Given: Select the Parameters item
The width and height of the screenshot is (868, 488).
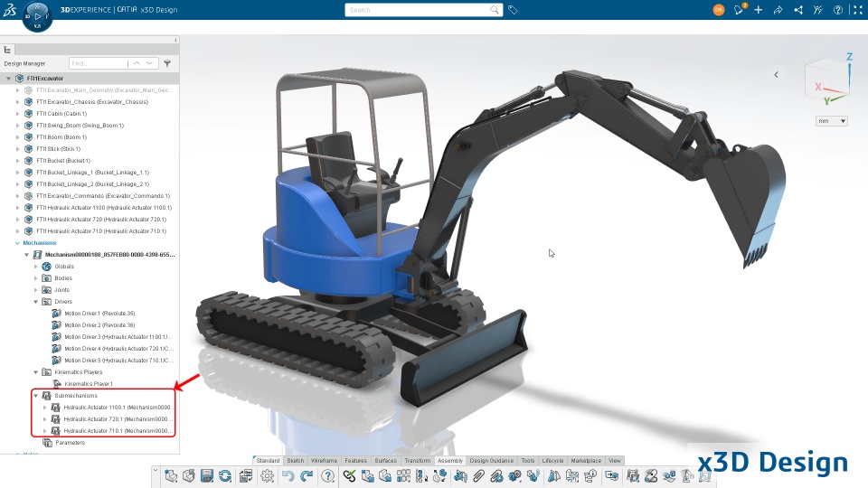Looking at the screenshot, I should (x=71, y=443).
